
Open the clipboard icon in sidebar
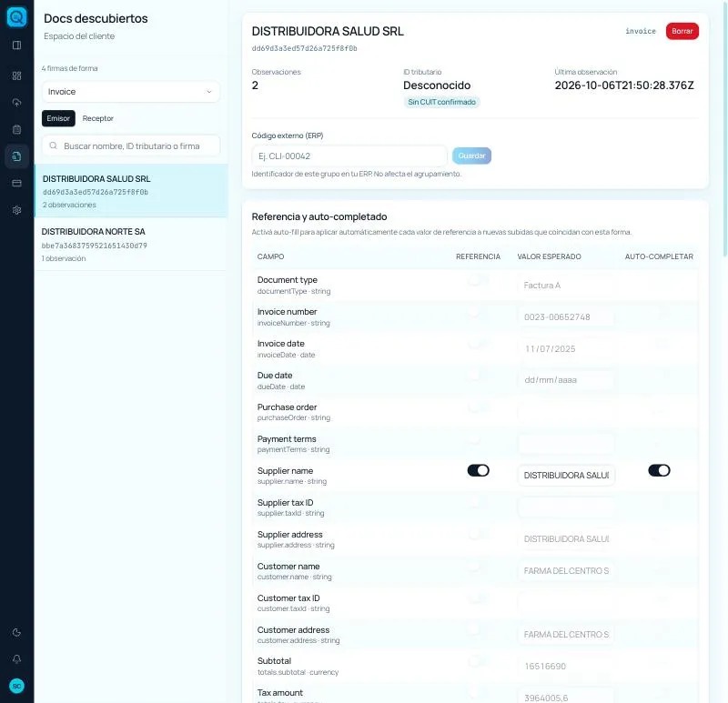tap(16, 129)
